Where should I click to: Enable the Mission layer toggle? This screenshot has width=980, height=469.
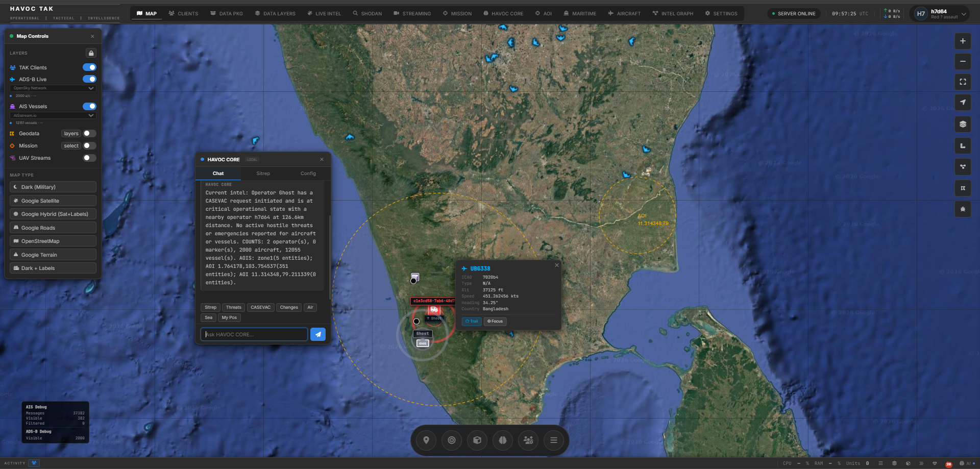tap(89, 146)
